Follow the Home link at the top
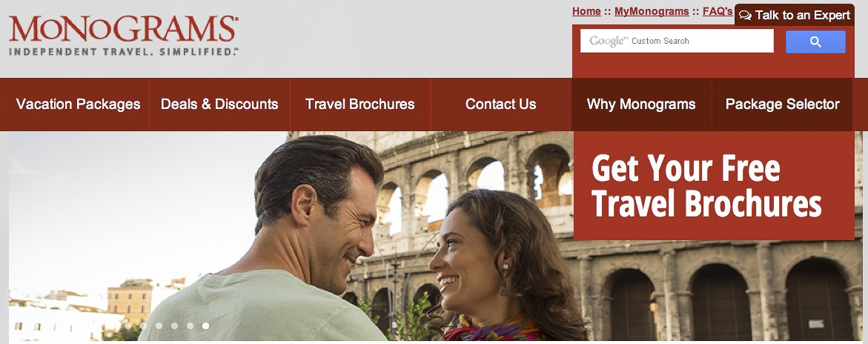 point(587,11)
